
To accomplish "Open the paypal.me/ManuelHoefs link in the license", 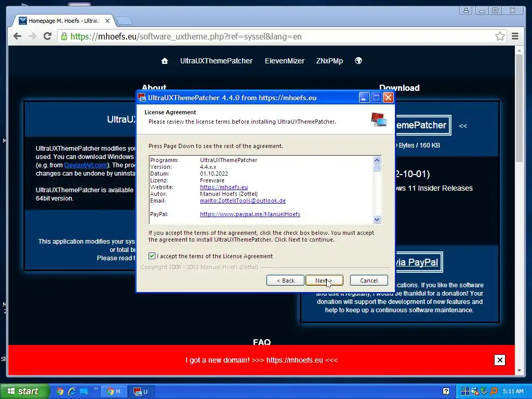I will tap(250, 214).
